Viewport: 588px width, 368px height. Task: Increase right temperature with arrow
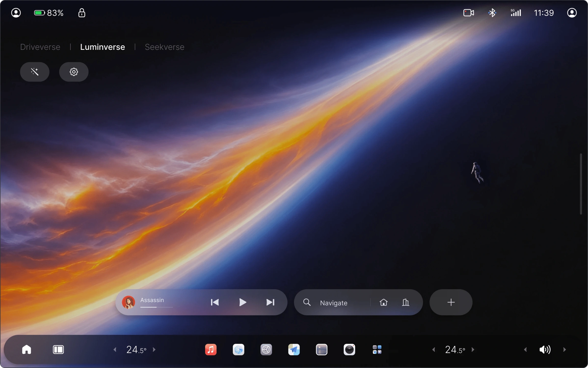(x=473, y=349)
